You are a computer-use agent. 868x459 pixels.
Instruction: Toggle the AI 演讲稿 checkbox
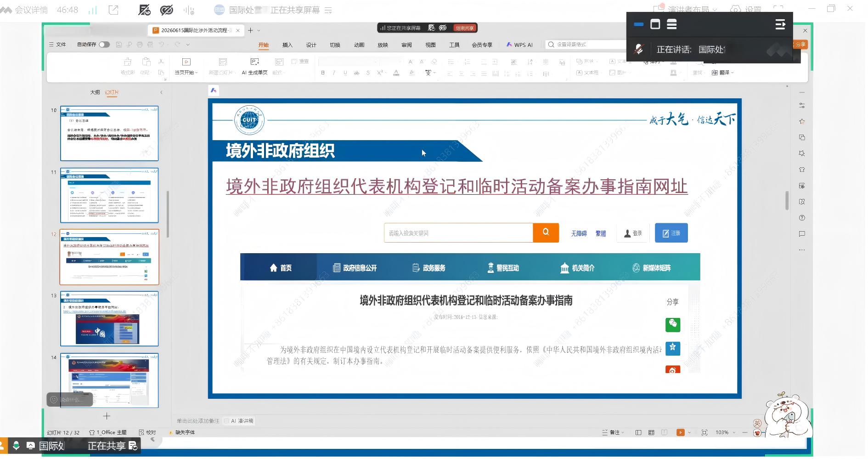tap(226, 421)
